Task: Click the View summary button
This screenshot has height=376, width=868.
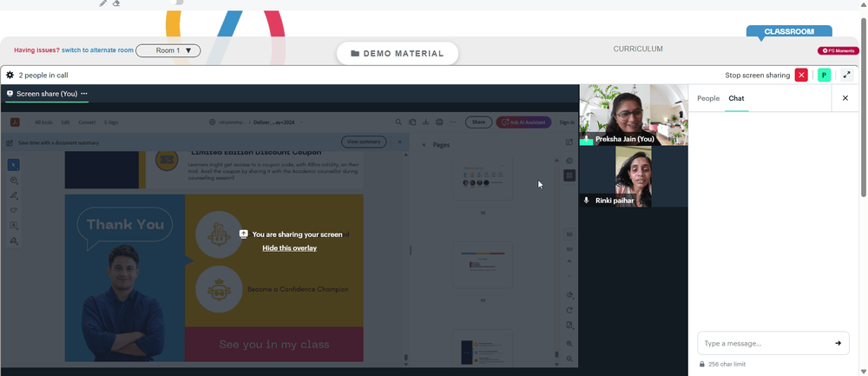Action: click(x=364, y=142)
